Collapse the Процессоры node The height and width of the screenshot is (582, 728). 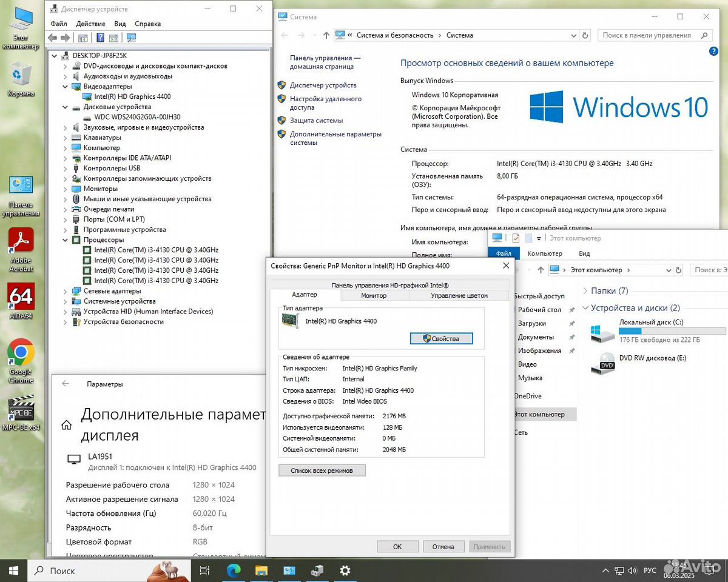point(66,240)
